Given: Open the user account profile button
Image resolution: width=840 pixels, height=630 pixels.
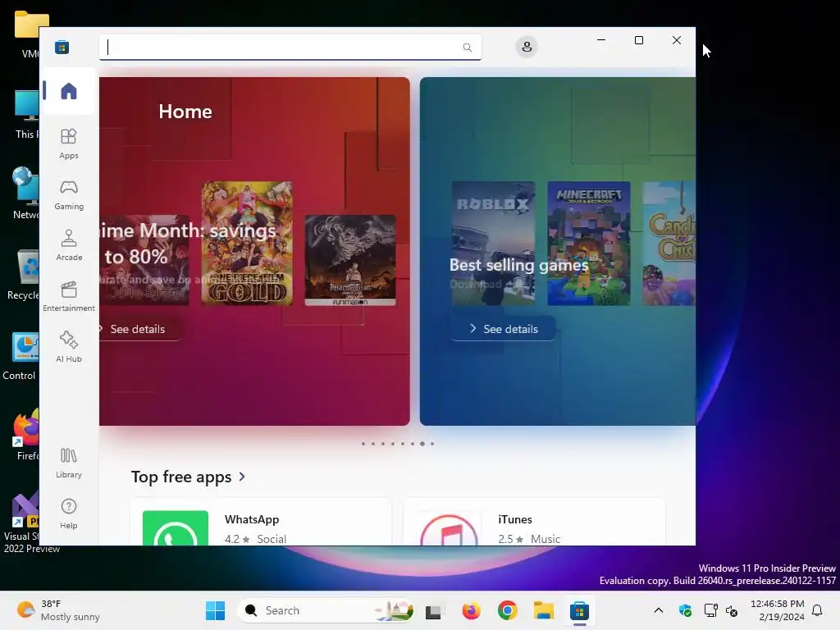Looking at the screenshot, I should pos(527,47).
